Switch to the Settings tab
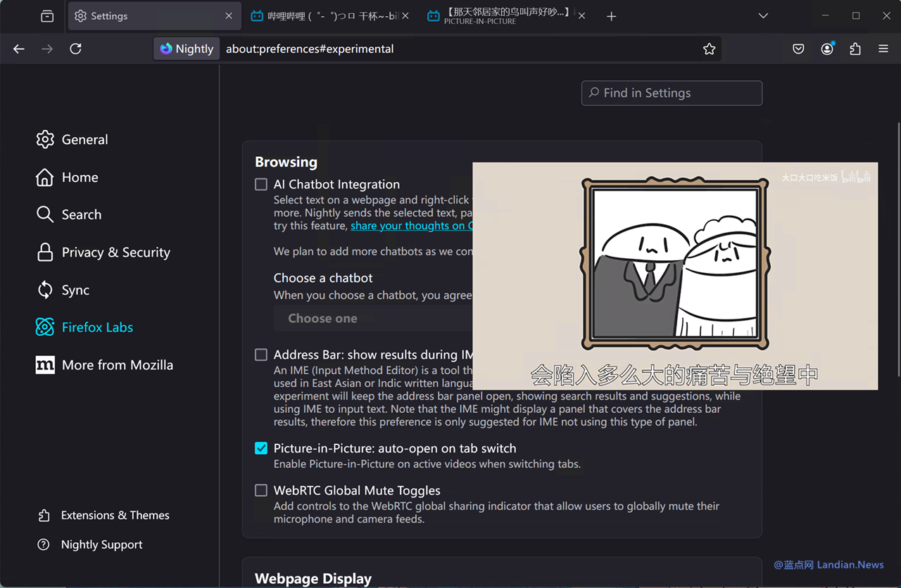This screenshot has width=901, height=588. (x=153, y=15)
